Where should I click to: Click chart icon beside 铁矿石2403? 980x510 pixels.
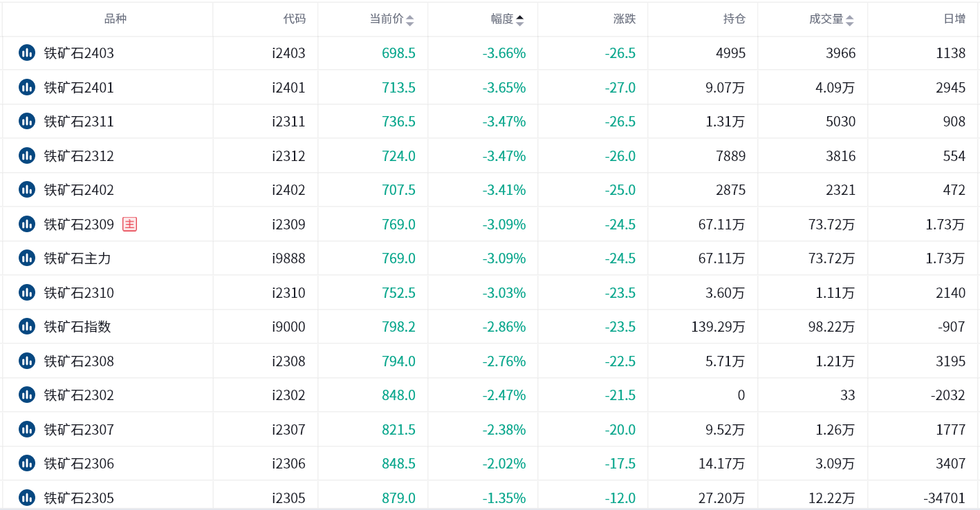tap(27, 53)
